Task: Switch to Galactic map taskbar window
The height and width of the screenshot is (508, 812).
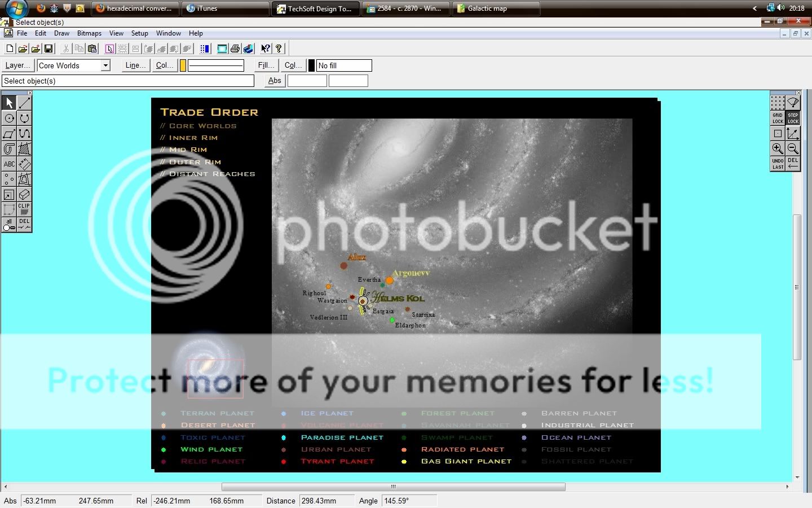Action: (x=496, y=8)
